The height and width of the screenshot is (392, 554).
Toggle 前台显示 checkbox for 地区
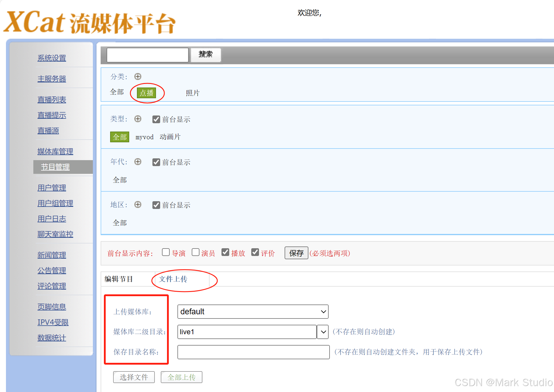(x=156, y=205)
